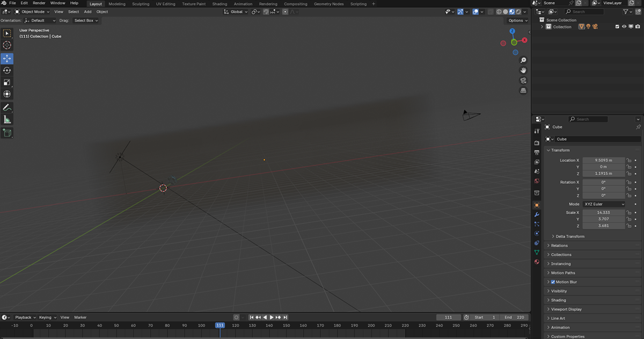Enable the Motion Blur checkbox

tap(553, 282)
